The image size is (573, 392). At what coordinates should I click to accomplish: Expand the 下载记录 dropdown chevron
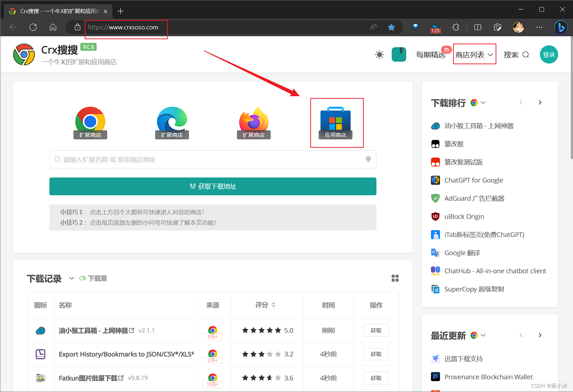[72, 278]
